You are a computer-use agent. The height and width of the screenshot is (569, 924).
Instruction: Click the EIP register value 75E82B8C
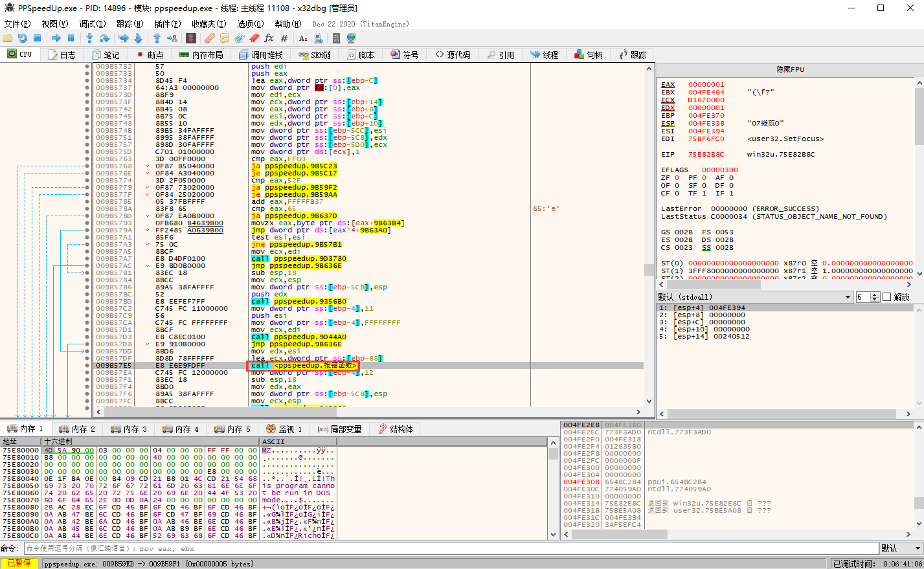706,155
